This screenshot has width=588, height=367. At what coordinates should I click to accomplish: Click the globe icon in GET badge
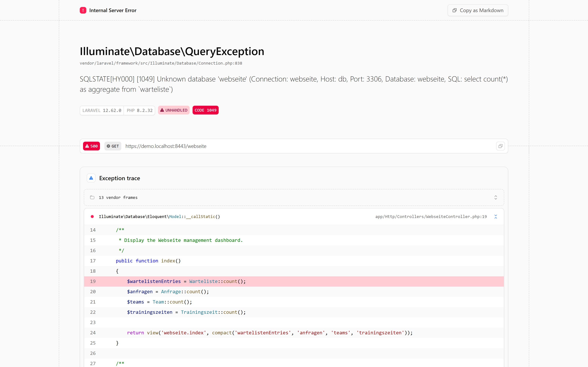tap(108, 146)
